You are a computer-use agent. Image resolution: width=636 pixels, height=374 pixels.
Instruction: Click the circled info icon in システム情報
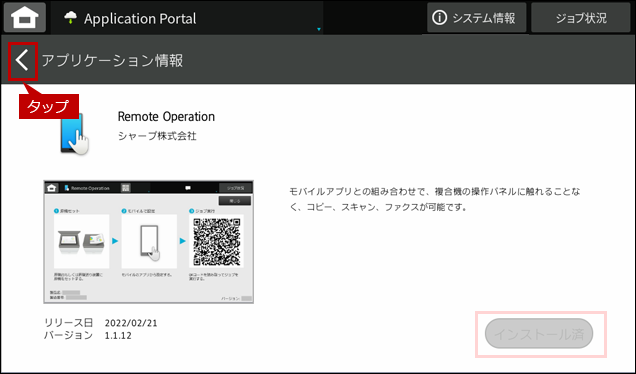(439, 17)
